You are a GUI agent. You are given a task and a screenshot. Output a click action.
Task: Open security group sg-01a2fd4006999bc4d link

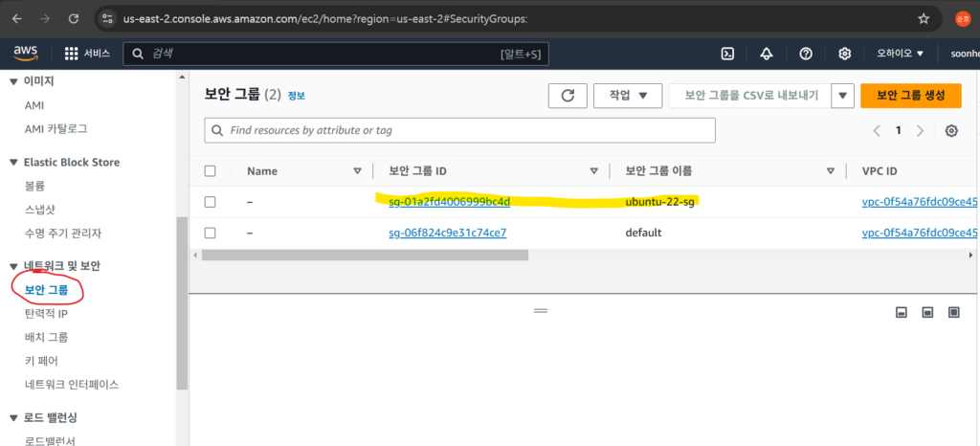point(450,202)
